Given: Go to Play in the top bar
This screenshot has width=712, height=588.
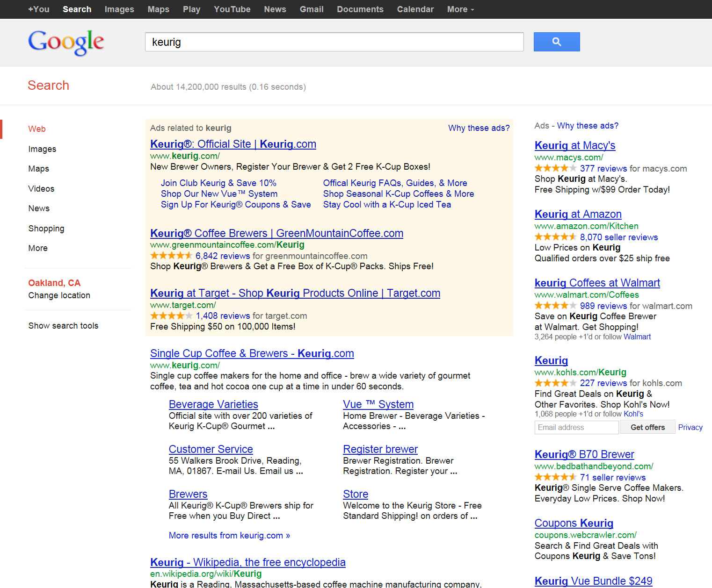Looking at the screenshot, I should coord(192,9).
